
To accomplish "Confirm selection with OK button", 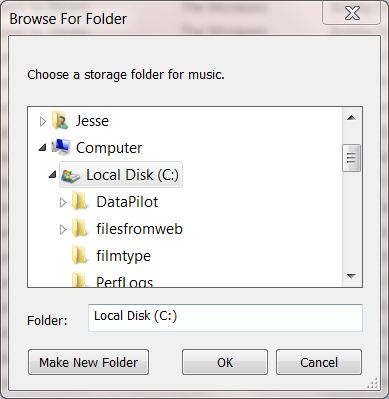I will pos(225,362).
